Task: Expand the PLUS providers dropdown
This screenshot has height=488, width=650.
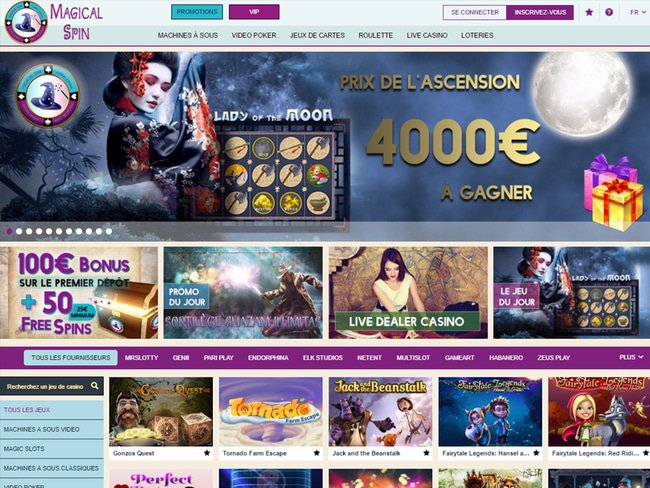Action: (631, 357)
